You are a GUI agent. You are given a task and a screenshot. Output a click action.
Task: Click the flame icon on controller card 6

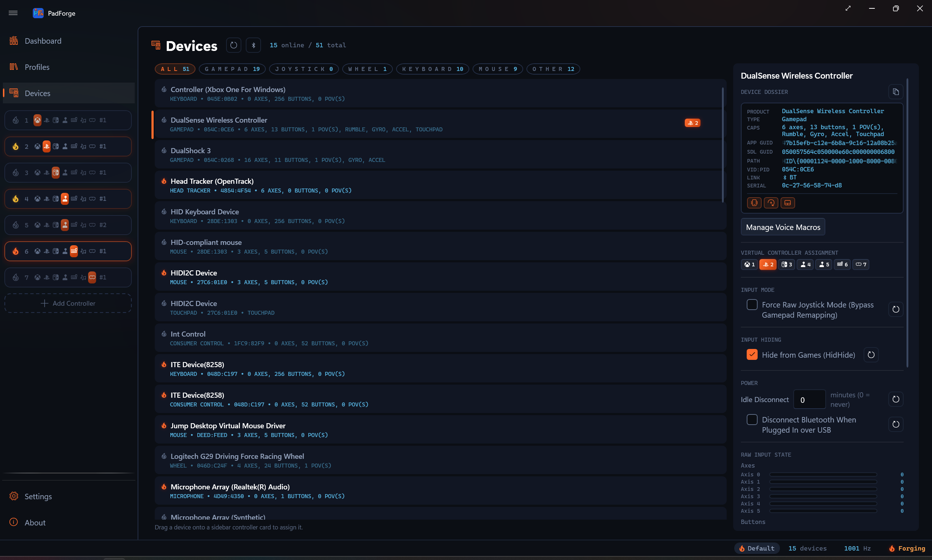(x=16, y=251)
